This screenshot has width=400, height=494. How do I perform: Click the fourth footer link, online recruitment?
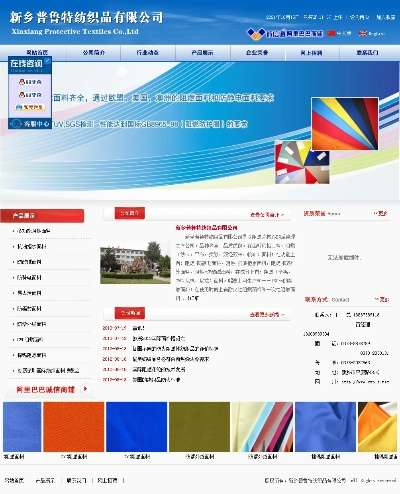107,480
